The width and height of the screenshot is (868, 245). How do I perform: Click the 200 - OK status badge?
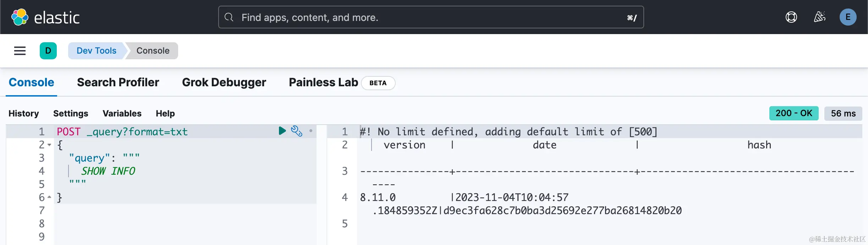click(793, 113)
